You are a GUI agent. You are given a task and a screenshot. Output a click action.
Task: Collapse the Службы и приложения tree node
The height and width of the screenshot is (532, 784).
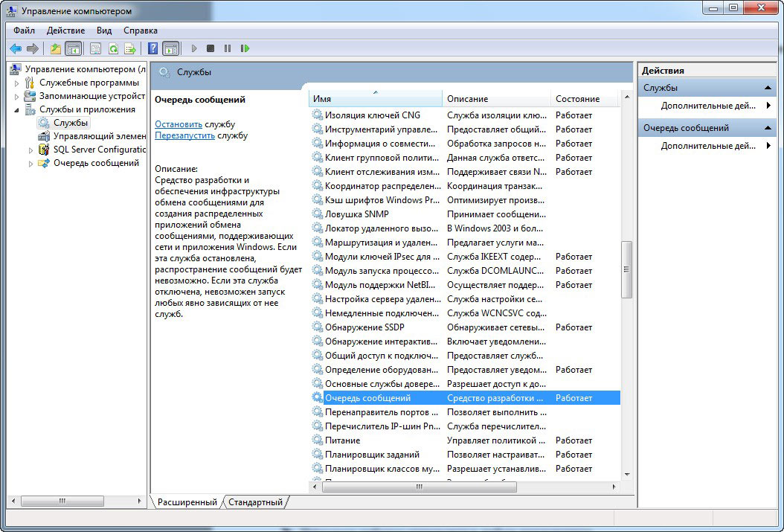tap(16, 110)
